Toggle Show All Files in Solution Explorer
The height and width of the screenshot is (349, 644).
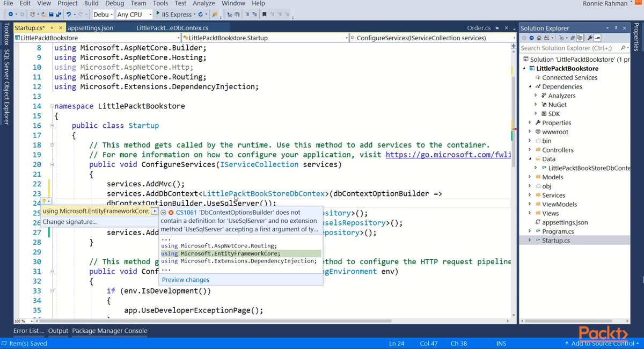580,38
